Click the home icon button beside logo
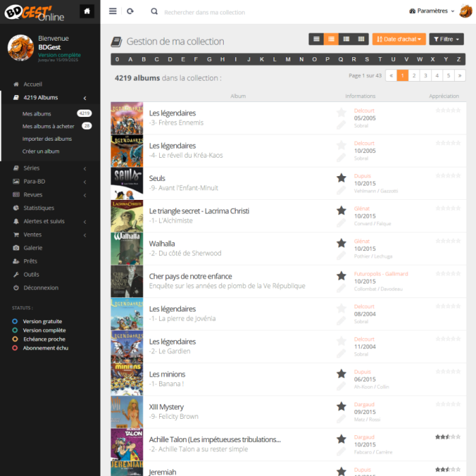The width and height of the screenshot is (476, 476). click(87, 12)
